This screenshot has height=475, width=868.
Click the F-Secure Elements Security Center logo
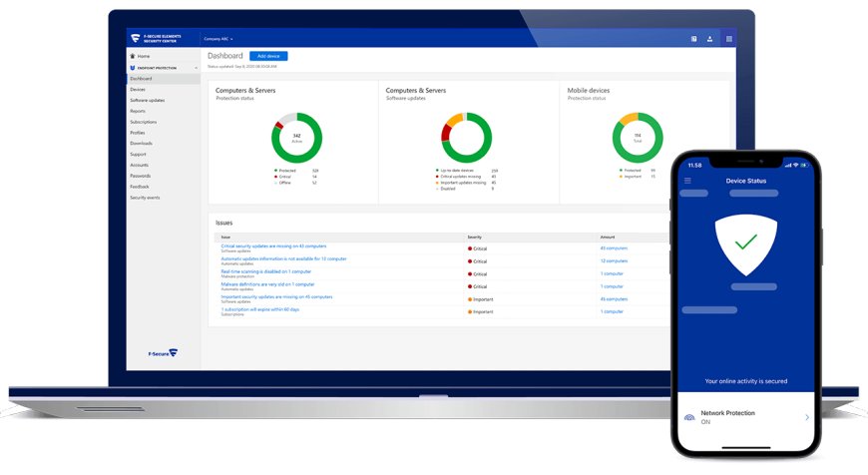(156, 38)
